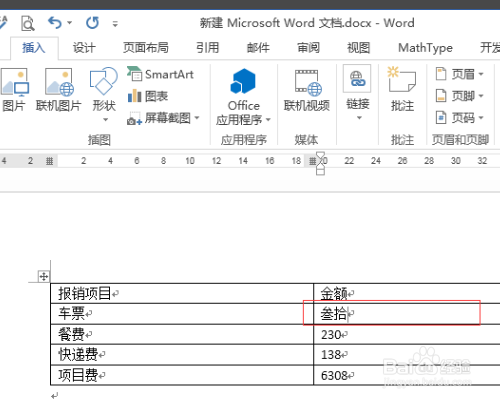The width and height of the screenshot is (500, 400).
Task: Click the left indent square marker on ruler
Action: pos(320,172)
